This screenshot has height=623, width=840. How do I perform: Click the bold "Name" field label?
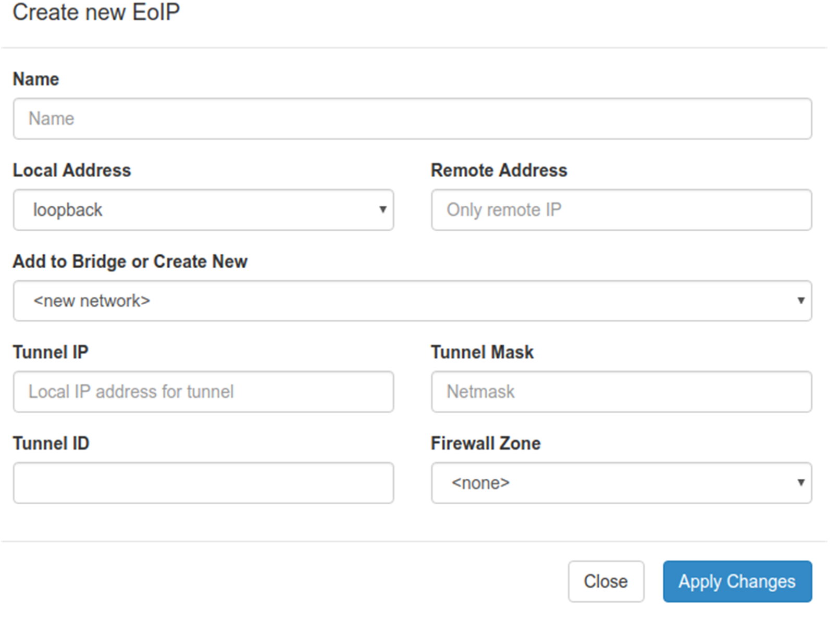tap(36, 79)
